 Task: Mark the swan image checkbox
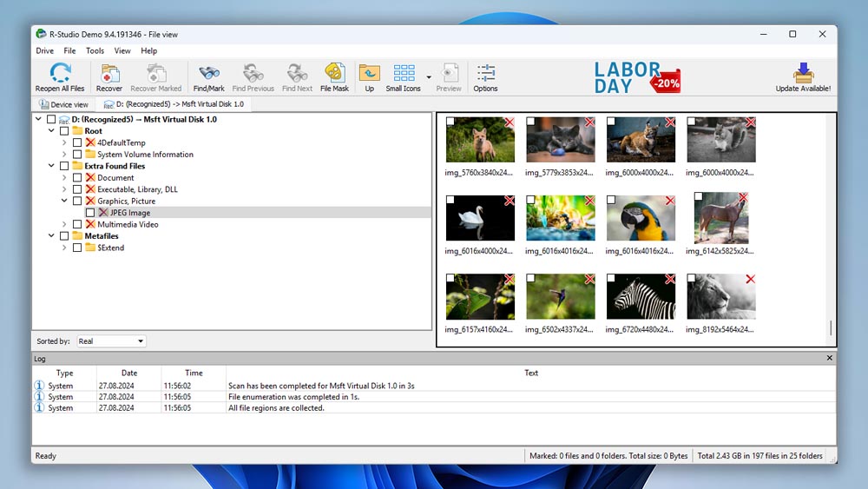pos(450,200)
